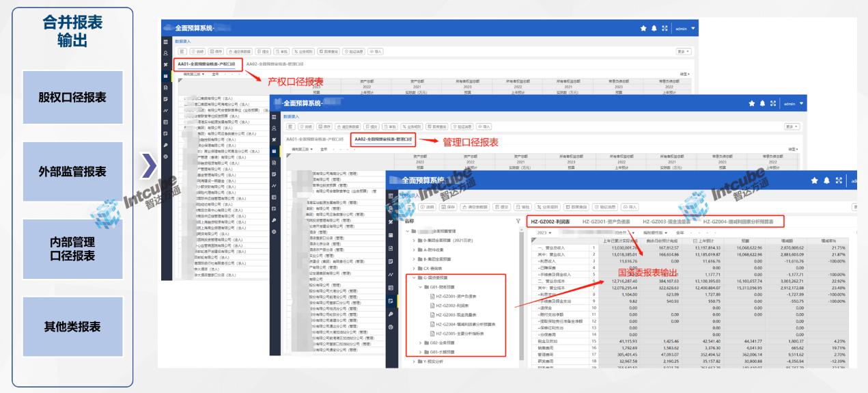
Task: Click the 外部监管报表 card
Action: point(72,172)
